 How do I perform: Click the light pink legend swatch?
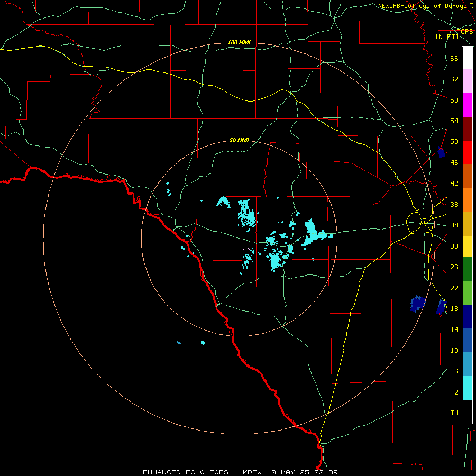[467, 81]
